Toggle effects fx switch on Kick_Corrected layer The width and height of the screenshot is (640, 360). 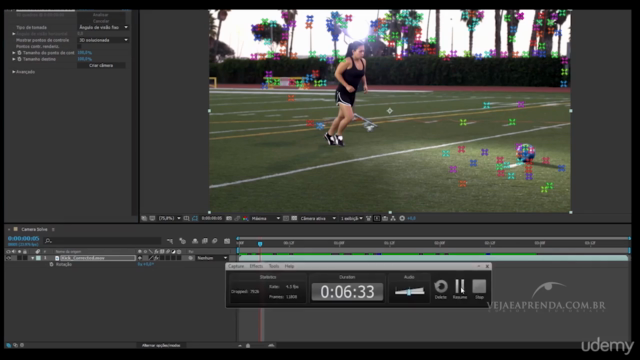pyautogui.click(x=156, y=258)
